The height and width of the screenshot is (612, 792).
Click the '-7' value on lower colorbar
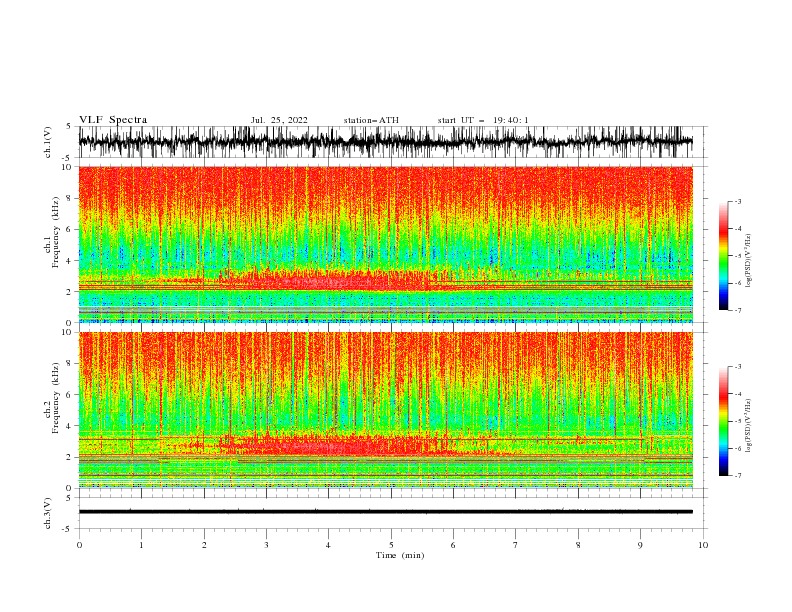click(x=737, y=476)
